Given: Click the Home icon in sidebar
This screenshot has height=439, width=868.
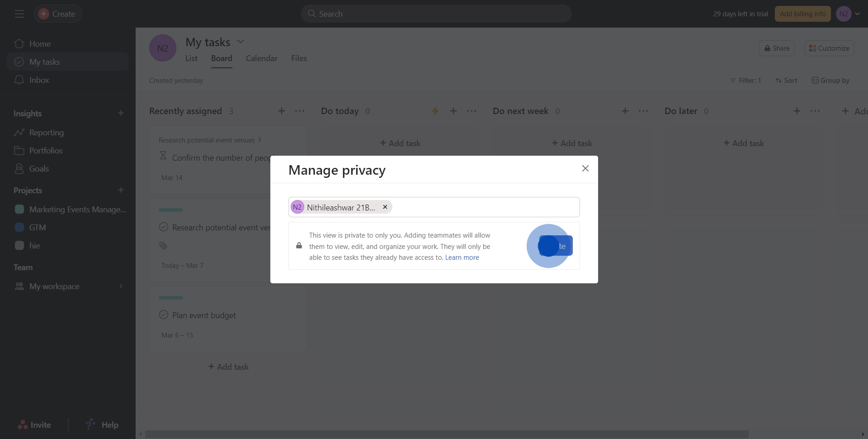Looking at the screenshot, I should [19, 44].
